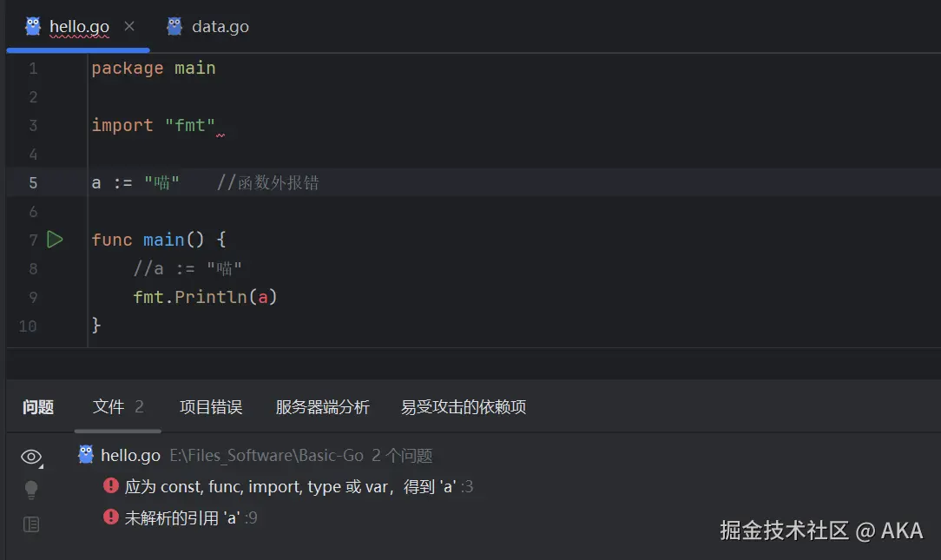Click line number 5 in the gutter
Viewport: 941px width, 560px height.
click(x=33, y=182)
